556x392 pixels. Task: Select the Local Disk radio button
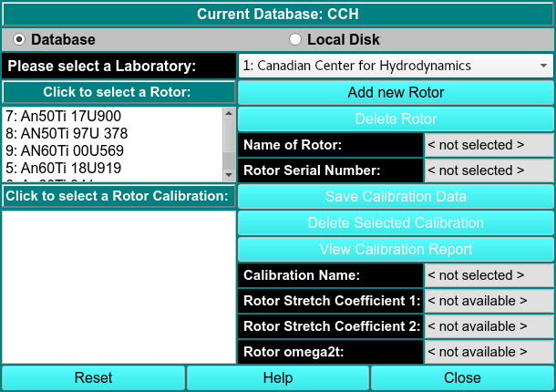(x=294, y=39)
